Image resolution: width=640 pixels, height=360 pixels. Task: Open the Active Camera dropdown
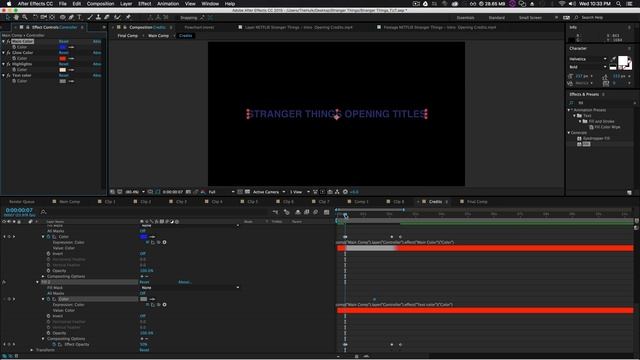(x=269, y=192)
